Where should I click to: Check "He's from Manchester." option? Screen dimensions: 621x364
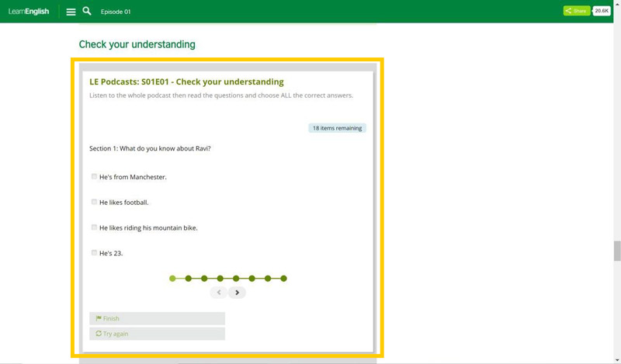tap(95, 176)
